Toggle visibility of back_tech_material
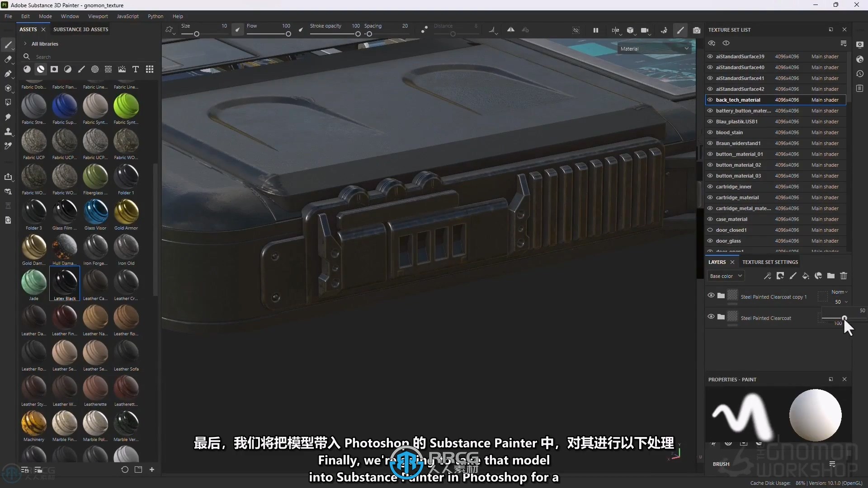 pos(711,99)
